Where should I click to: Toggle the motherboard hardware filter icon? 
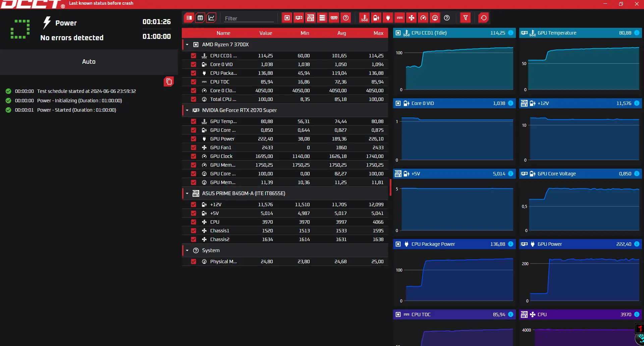[x=311, y=18]
